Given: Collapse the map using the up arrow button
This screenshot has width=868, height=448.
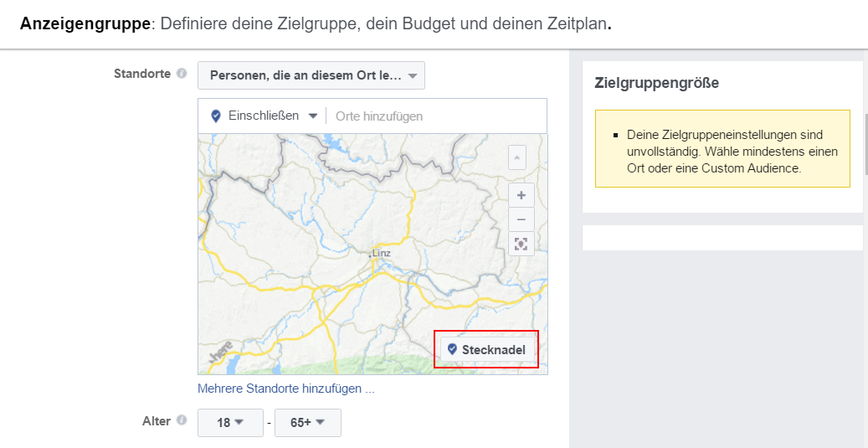Looking at the screenshot, I should (518, 157).
